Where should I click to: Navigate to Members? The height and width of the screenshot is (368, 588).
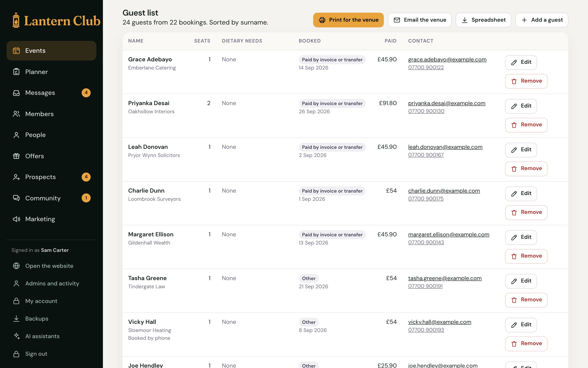click(51, 114)
